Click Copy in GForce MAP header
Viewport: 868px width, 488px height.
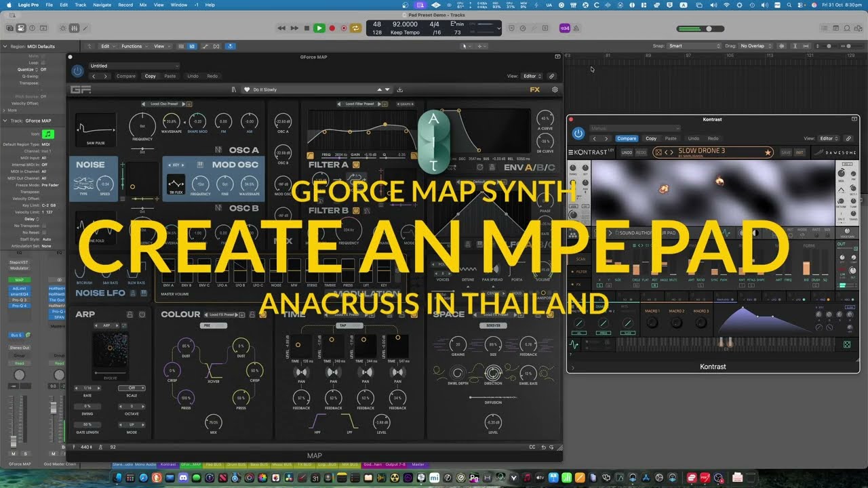click(x=150, y=76)
